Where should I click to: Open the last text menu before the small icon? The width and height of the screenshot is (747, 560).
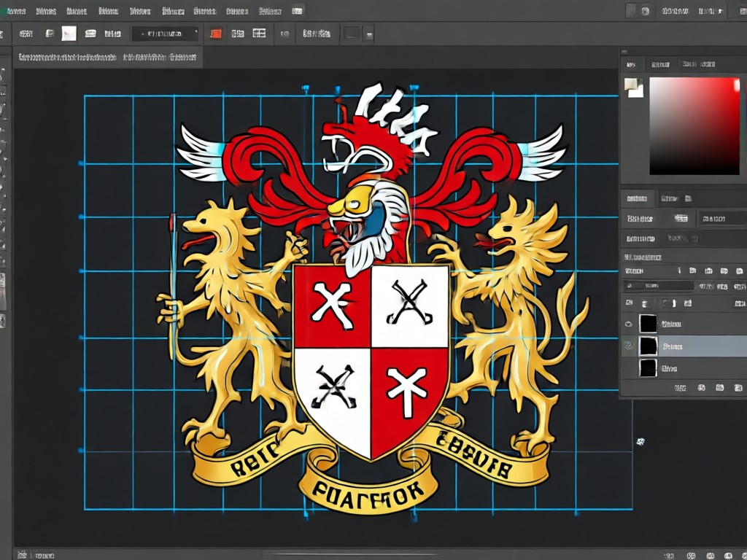click(270, 11)
